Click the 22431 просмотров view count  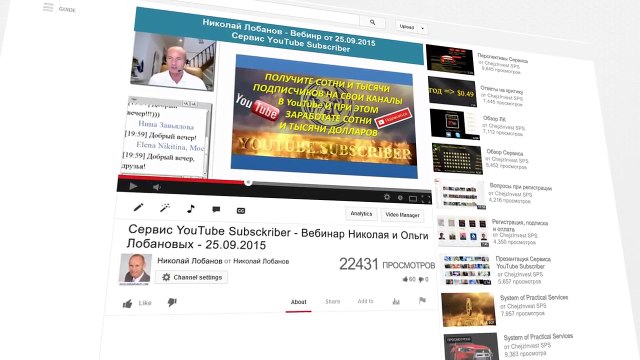387,264
